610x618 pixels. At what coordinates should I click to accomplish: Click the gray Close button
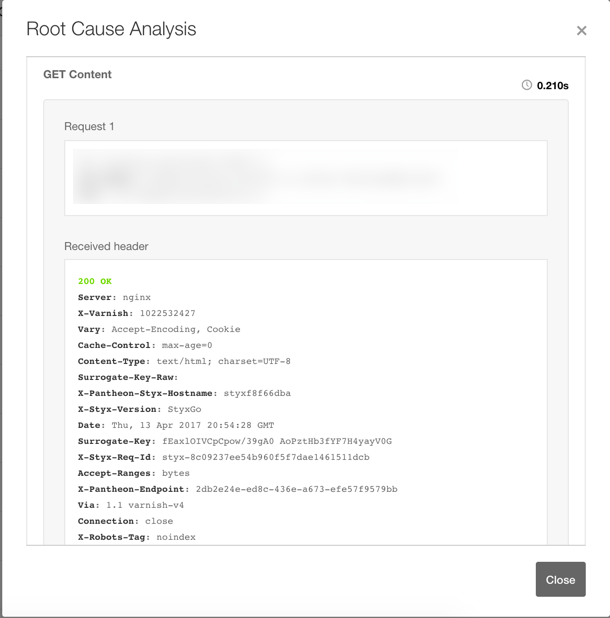tap(560, 579)
